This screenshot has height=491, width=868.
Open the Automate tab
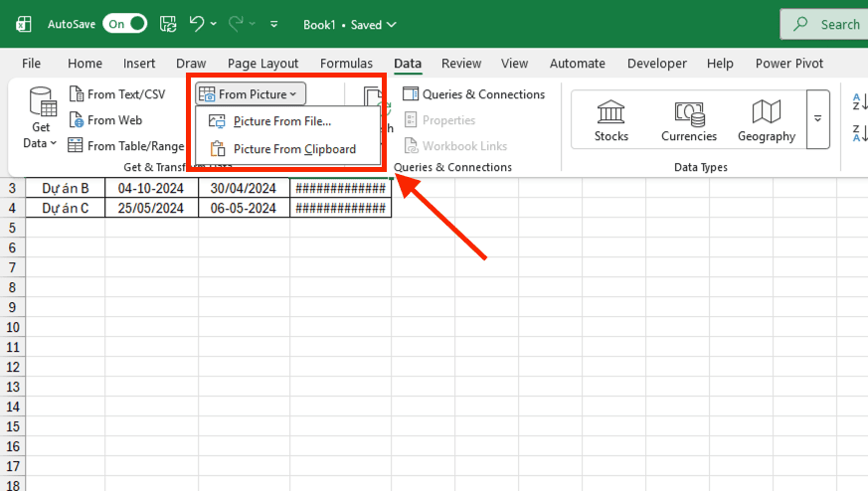[578, 63]
